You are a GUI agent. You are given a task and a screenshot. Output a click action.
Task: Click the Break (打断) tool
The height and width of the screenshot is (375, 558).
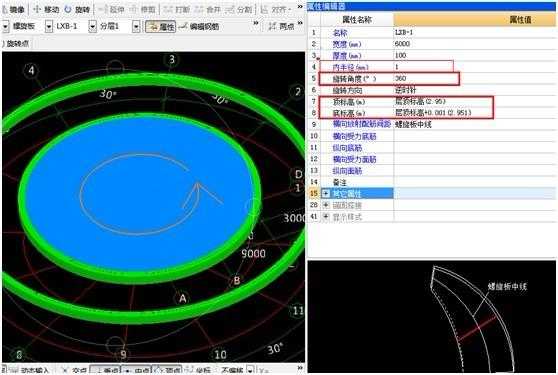coord(178,10)
